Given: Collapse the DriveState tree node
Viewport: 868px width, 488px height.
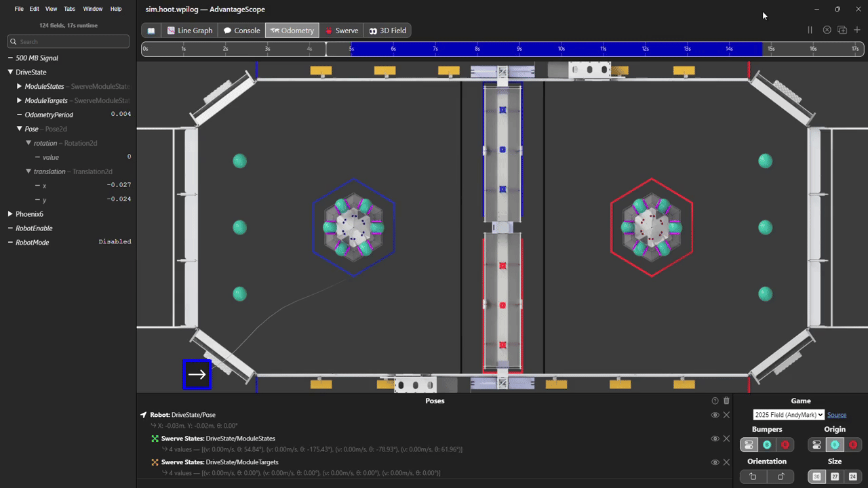Looking at the screenshot, I should [x=11, y=72].
